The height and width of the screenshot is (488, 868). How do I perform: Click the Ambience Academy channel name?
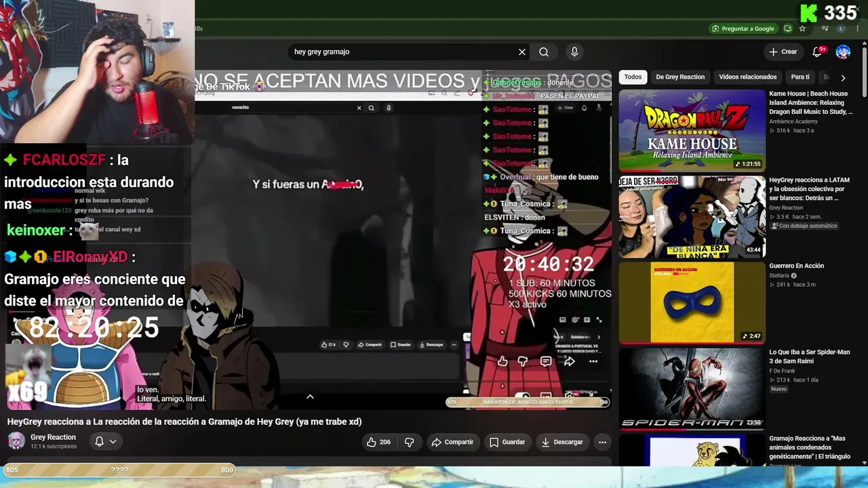pyautogui.click(x=793, y=121)
